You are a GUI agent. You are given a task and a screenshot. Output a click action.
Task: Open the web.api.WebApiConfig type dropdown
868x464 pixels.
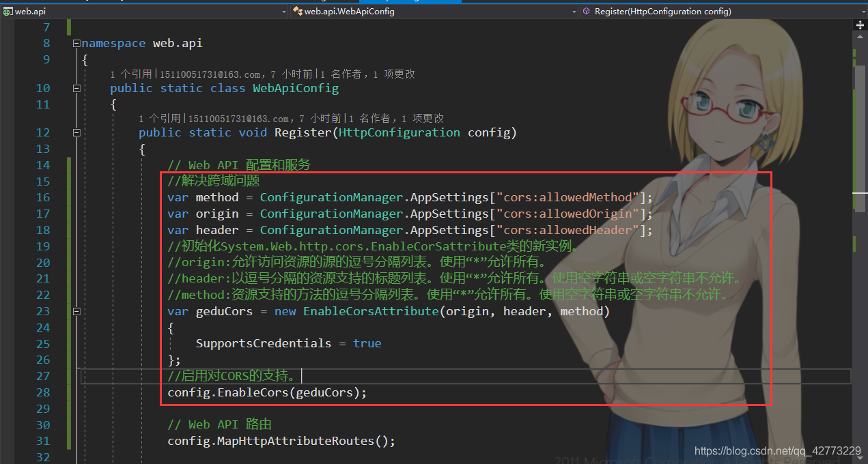(x=434, y=11)
